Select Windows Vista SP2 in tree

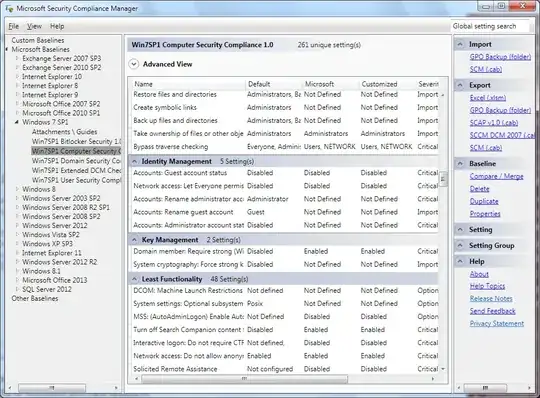[x=51, y=235]
